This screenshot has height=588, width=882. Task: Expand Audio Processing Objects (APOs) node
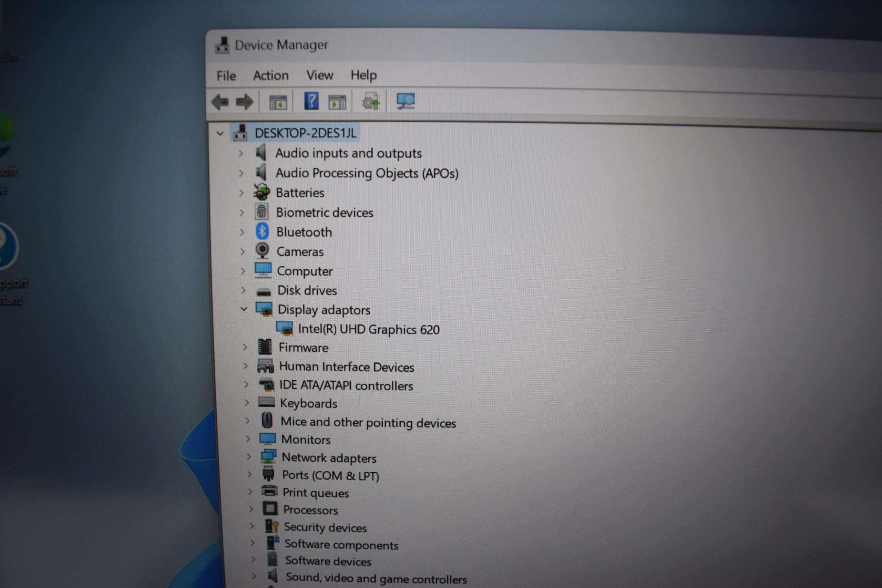[x=241, y=173]
